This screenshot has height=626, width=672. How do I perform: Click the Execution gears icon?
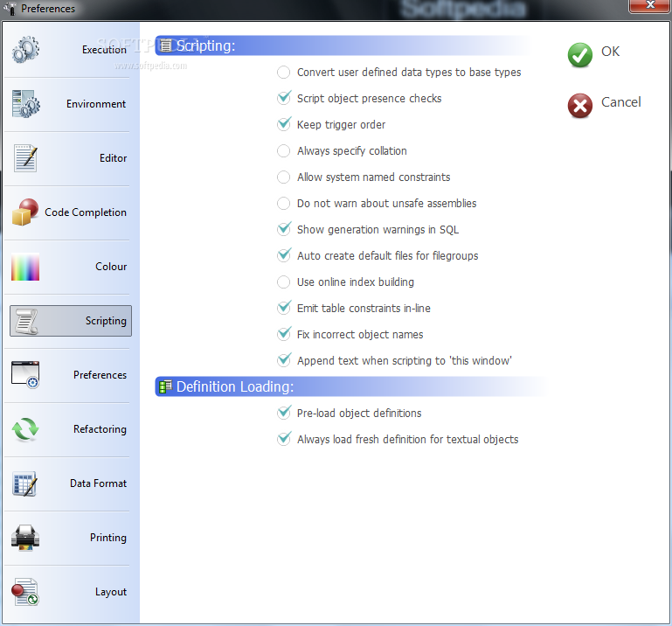click(x=25, y=50)
